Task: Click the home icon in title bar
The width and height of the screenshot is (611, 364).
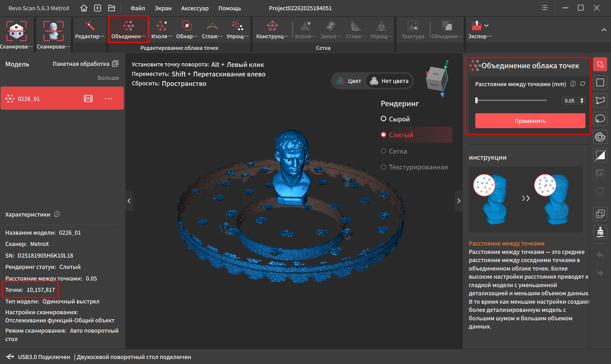Action: click(84, 8)
